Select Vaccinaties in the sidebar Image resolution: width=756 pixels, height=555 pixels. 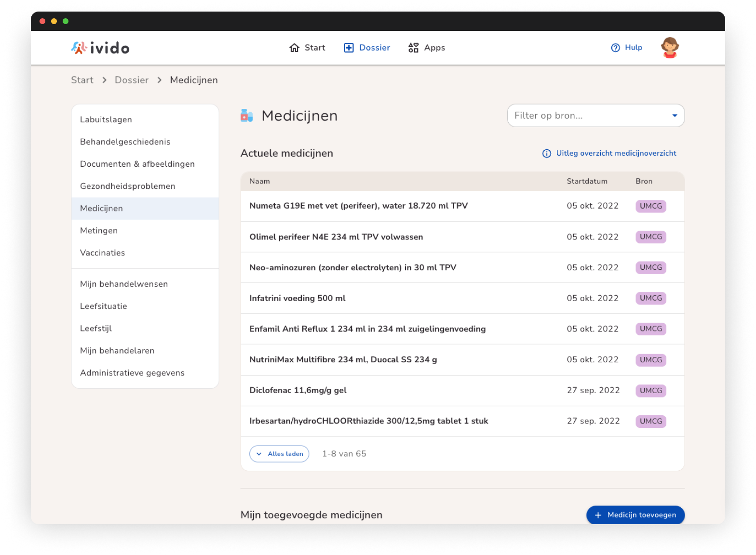(x=145, y=252)
